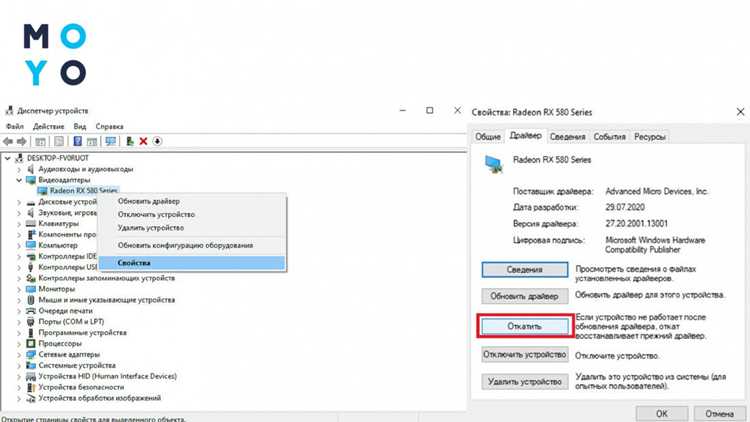Screen dimensions: 750x422
Task: Click the Отключить устройство button in properties
Action: click(525, 355)
